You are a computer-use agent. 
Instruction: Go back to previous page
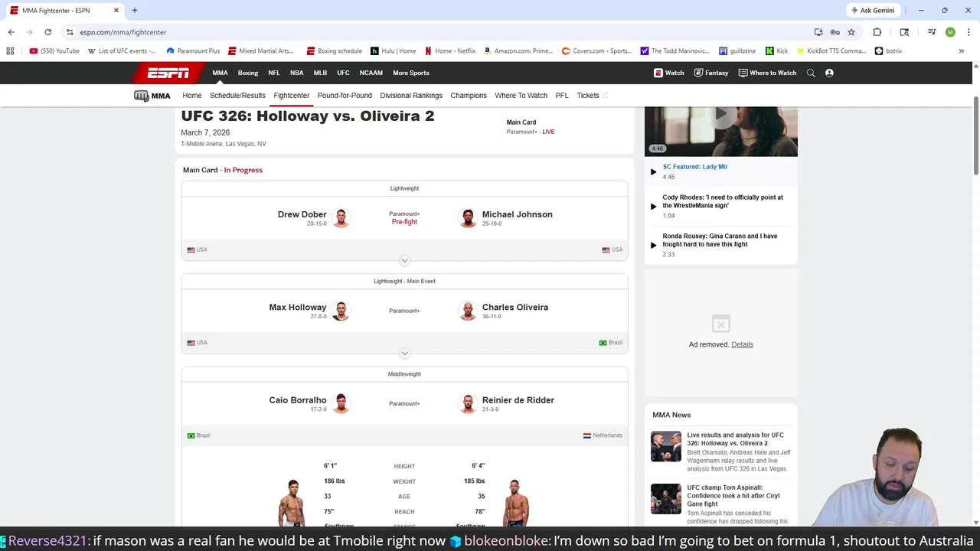click(x=11, y=32)
